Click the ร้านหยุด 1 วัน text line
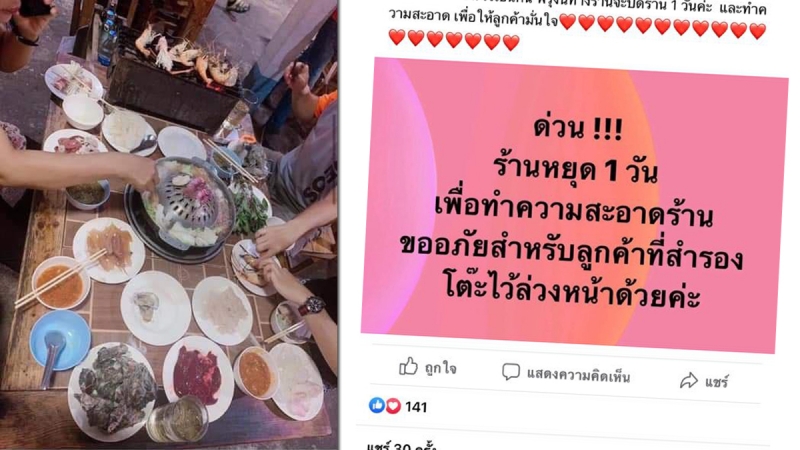 coord(576,169)
